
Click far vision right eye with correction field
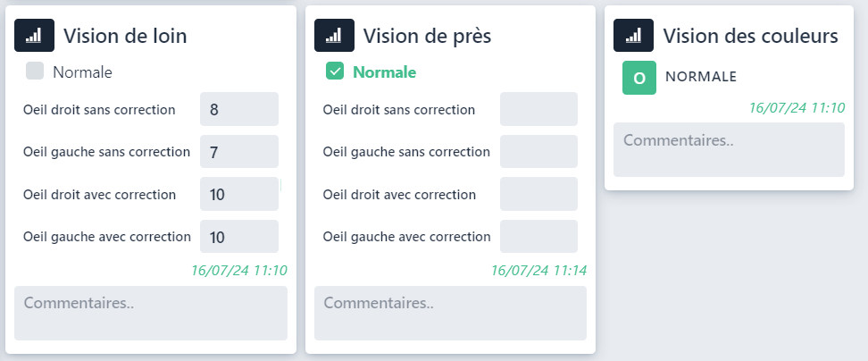(239, 194)
